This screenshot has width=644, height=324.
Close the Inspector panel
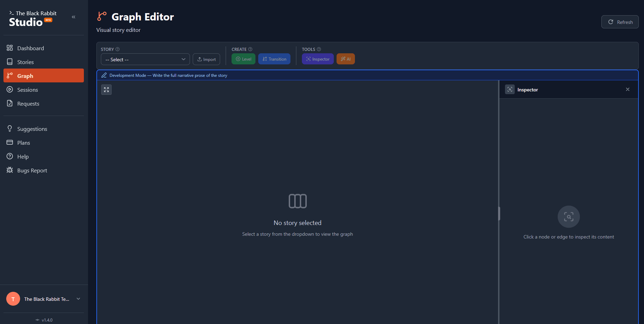[628, 89]
